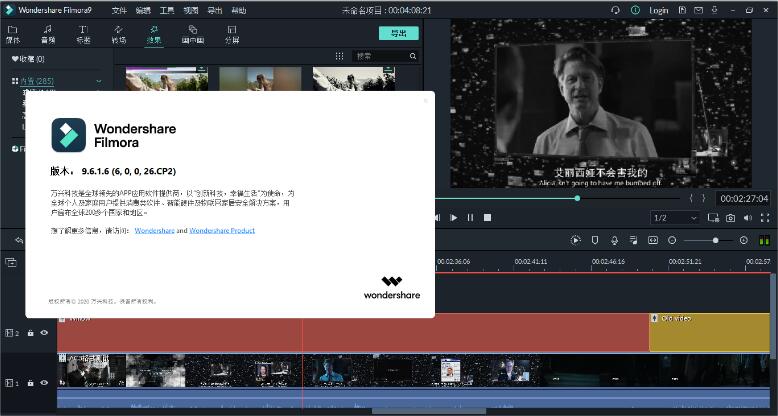Image resolution: width=778 pixels, height=416 pixels.
Task: Take a snapshot with camera icon
Action: pos(730,217)
